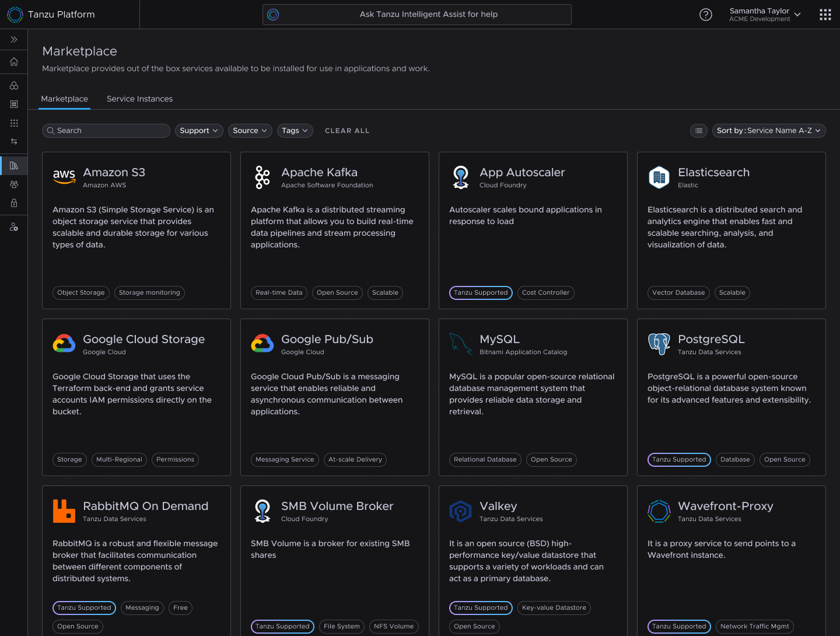This screenshot has width=840, height=636.
Task: Click the Vector Database tag
Action: 678,293
